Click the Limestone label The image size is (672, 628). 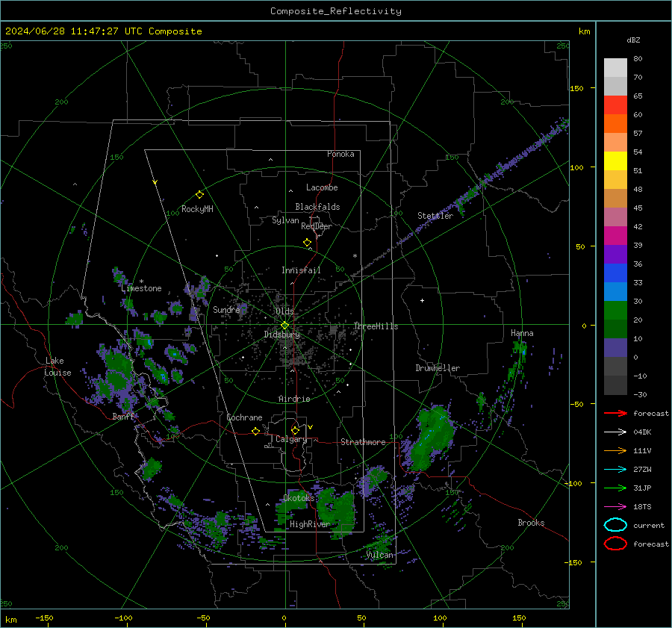pos(141,288)
